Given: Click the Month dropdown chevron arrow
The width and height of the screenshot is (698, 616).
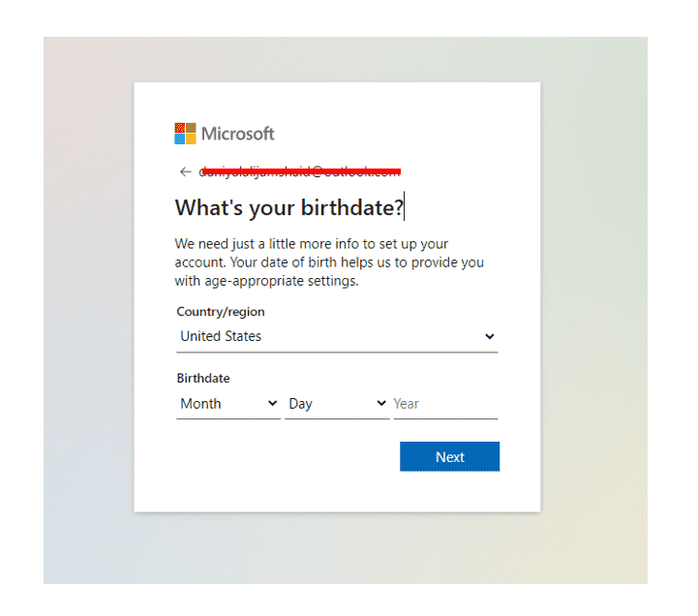Looking at the screenshot, I should [x=272, y=404].
